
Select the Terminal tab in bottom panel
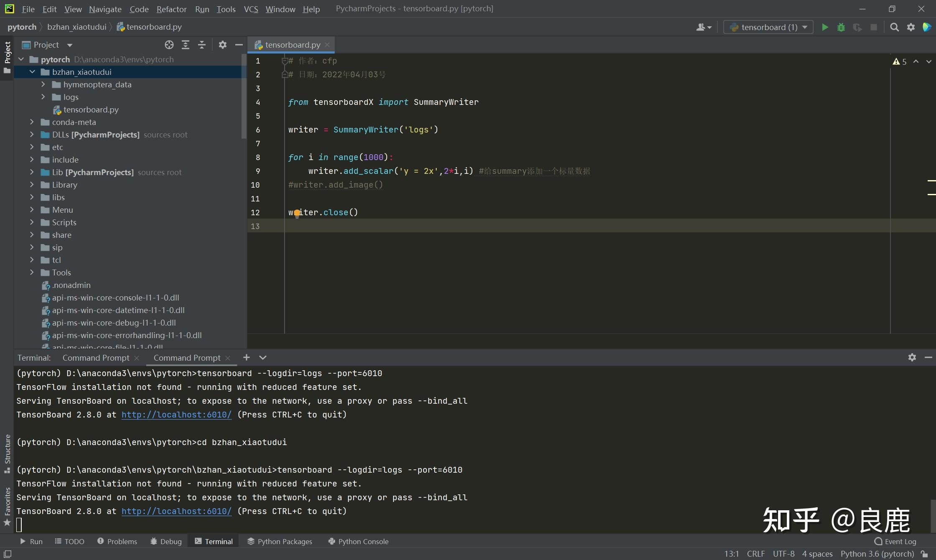(219, 541)
